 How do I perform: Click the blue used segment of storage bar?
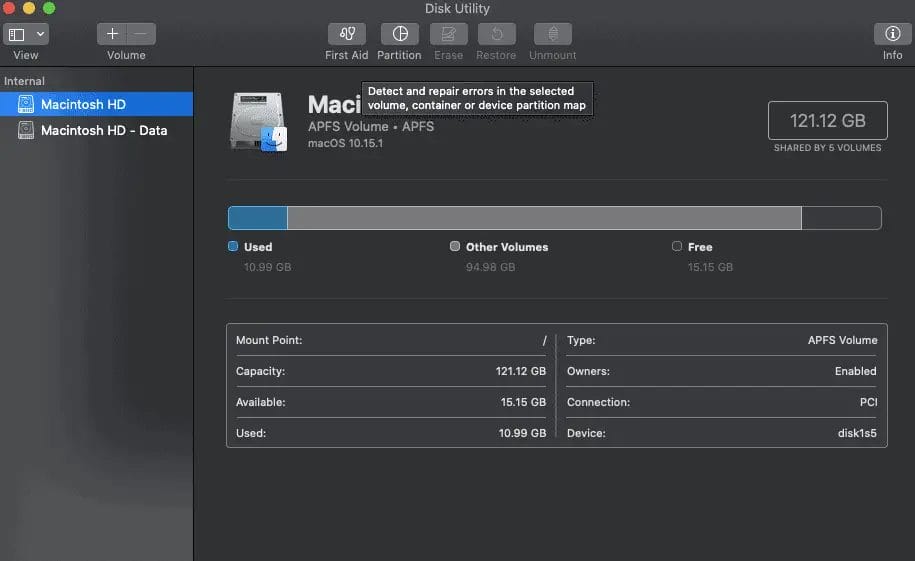click(257, 218)
